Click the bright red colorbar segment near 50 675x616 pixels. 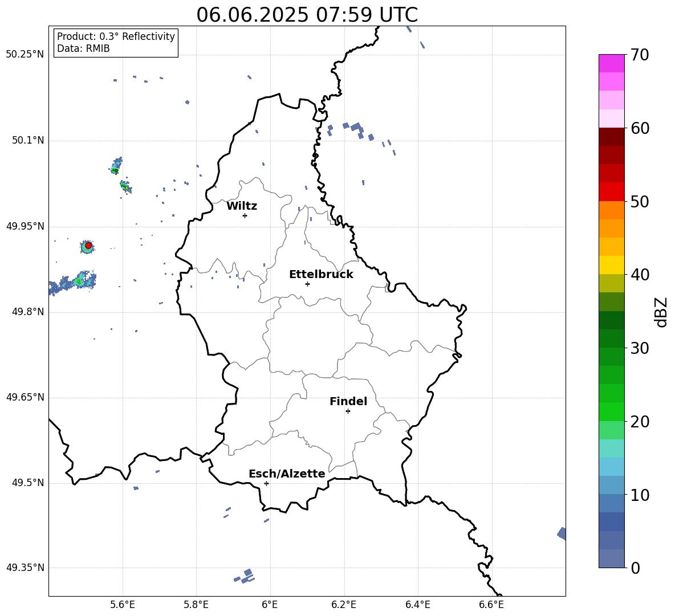point(611,192)
